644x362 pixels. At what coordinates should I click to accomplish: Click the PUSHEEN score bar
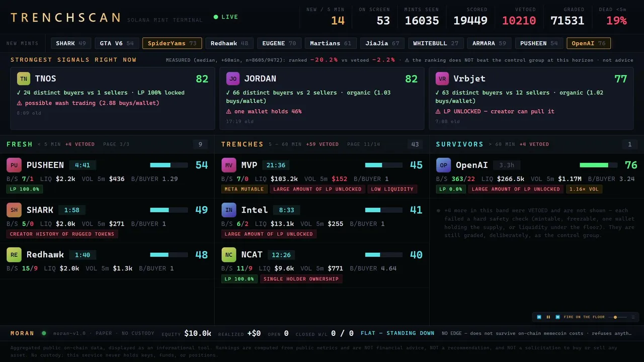pos(169,165)
